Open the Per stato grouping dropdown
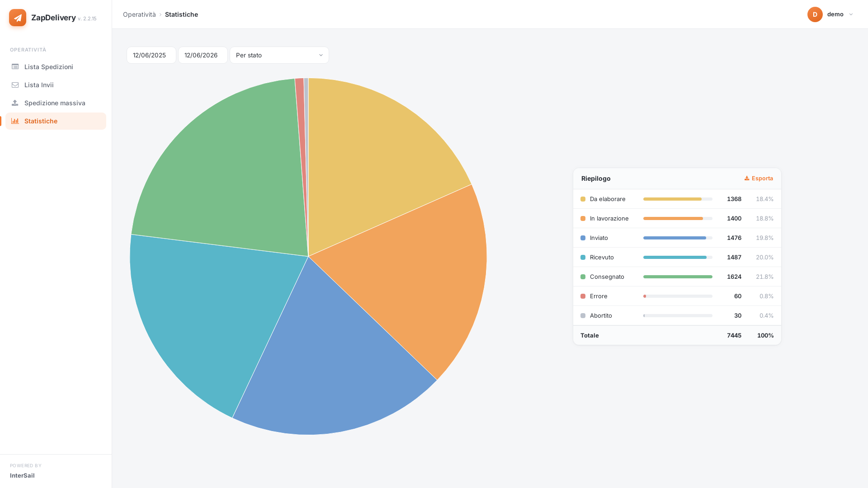This screenshot has height=488, width=868. pos(279,55)
